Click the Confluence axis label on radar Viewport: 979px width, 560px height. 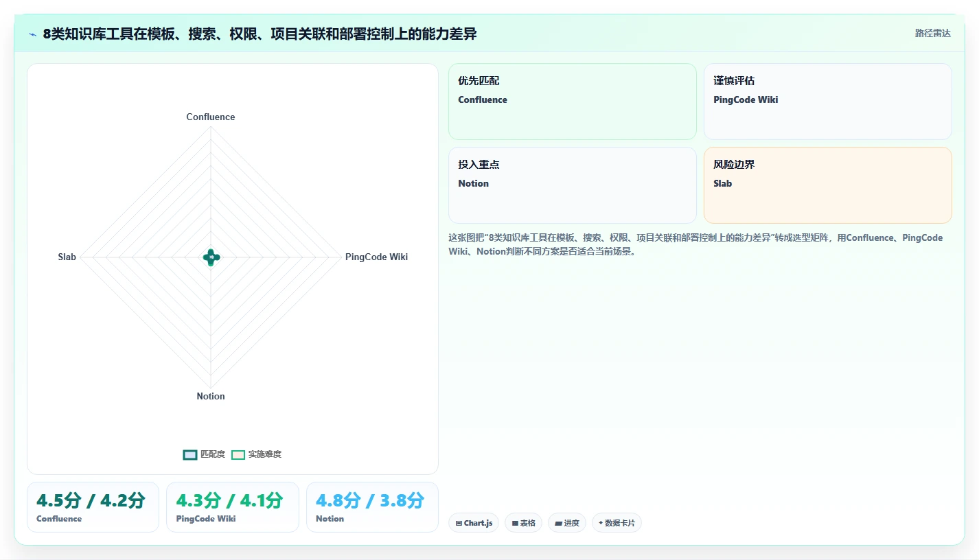(211, 117)
